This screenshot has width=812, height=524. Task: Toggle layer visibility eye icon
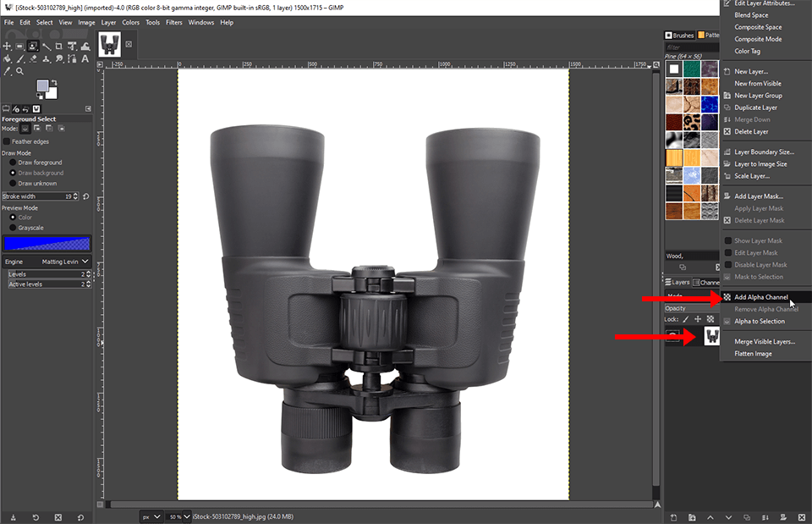click(673, 337)
